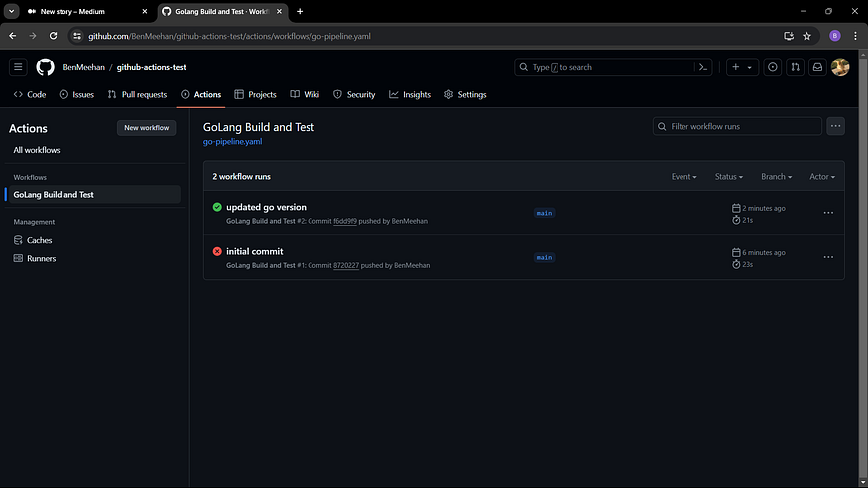Select the Actions tab
Screen dimensions: 868x488
201,94
